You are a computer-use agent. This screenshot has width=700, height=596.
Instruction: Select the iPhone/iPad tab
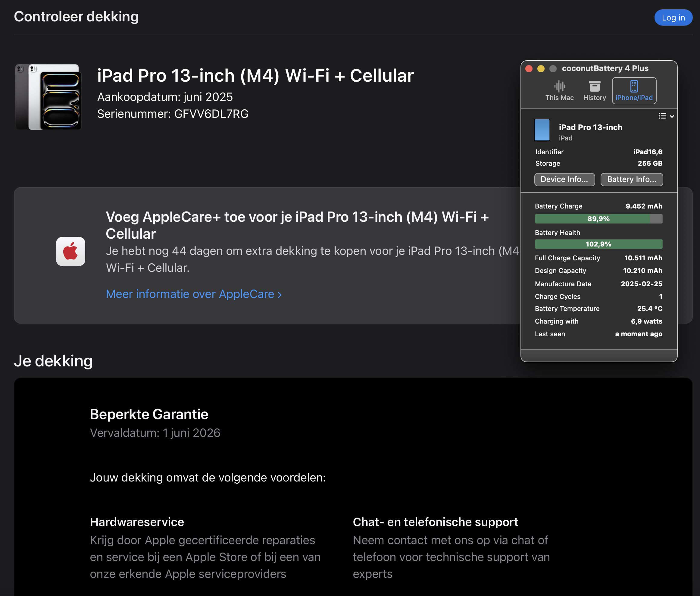[634, 91]
